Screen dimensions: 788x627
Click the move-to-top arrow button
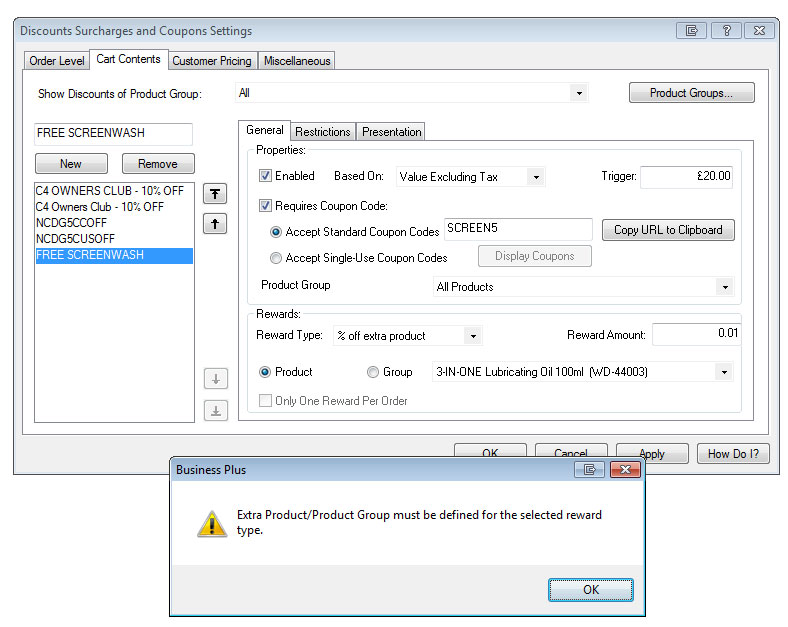pos(215,193)
